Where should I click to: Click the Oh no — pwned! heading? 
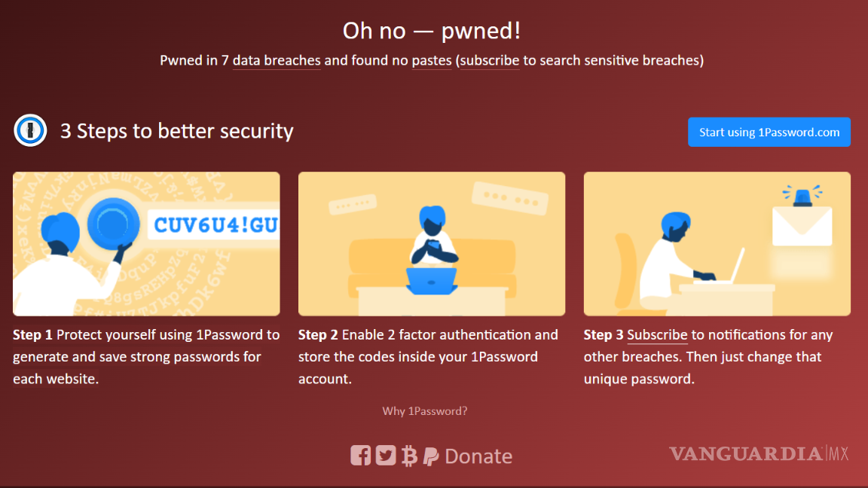click(434, 30)
